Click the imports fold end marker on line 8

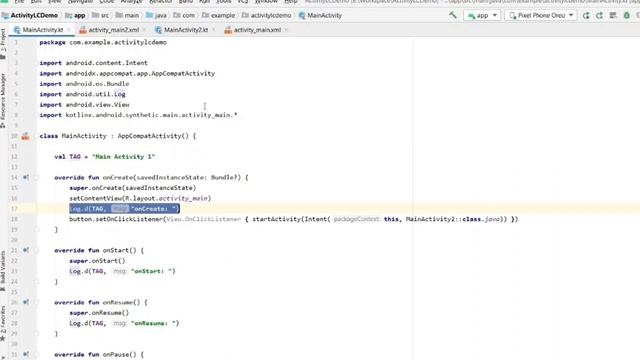pyautogui.click(x=36, y=115)
